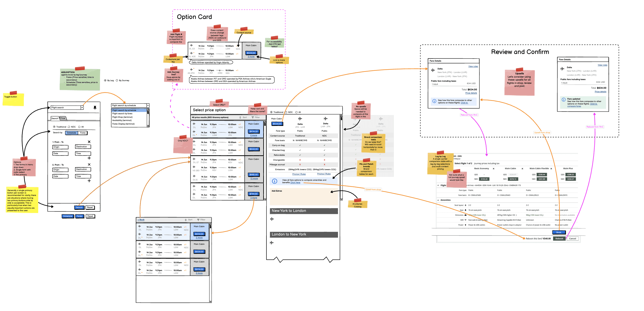This screenshot has width=644, height=311.
Task: Click the Filter funnel icon in Select price option
Action: (253, 118)
